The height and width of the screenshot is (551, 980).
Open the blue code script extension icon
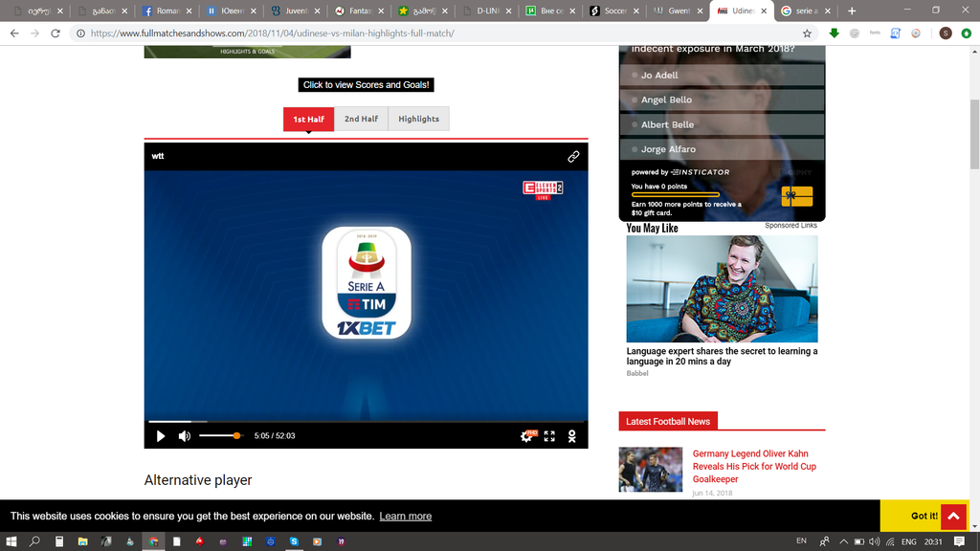click(896, 33)
